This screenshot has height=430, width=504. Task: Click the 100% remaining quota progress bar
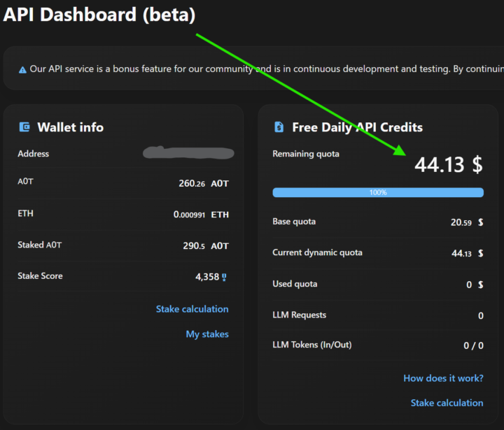tap(378, 192)
